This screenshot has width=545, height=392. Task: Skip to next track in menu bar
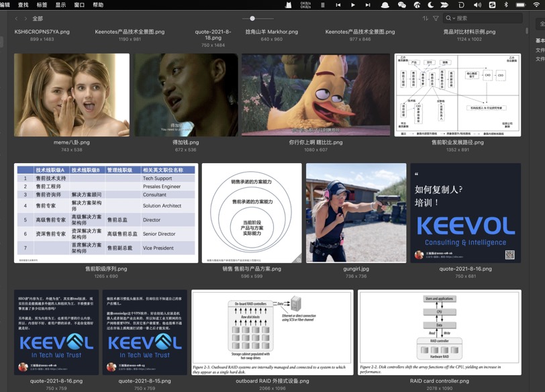point(368,5)
